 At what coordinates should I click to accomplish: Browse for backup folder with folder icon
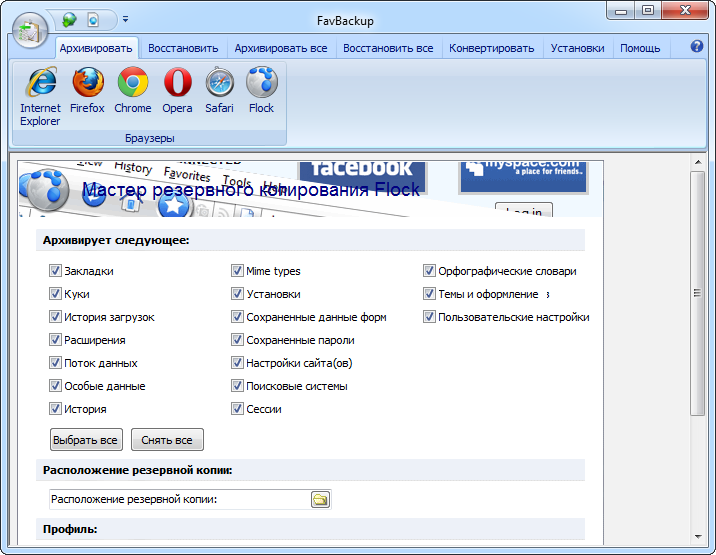pos(320,499)
